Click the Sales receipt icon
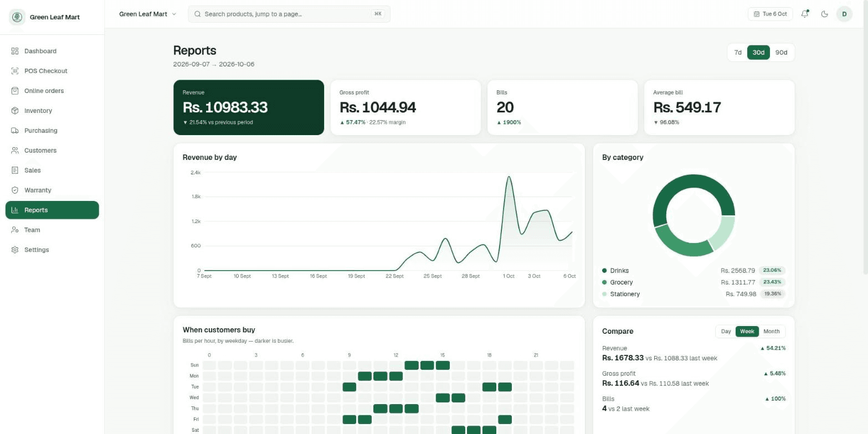The width and height of the screenshot is (868, 434). (15, 170)
